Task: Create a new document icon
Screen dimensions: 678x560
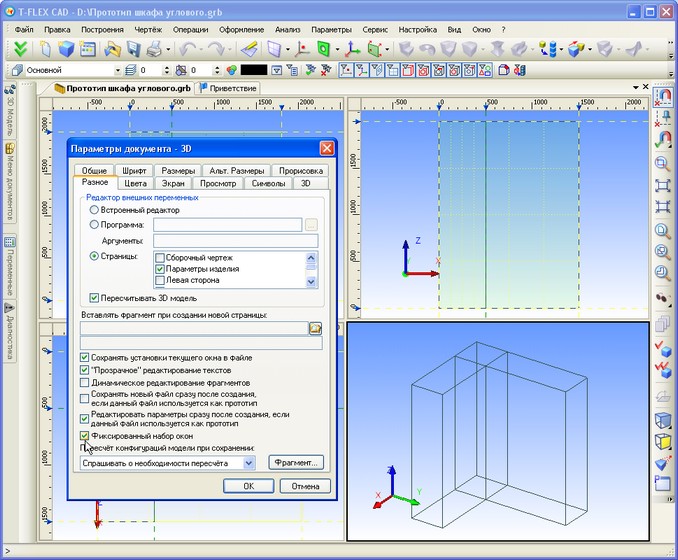Action: (45, 49)
